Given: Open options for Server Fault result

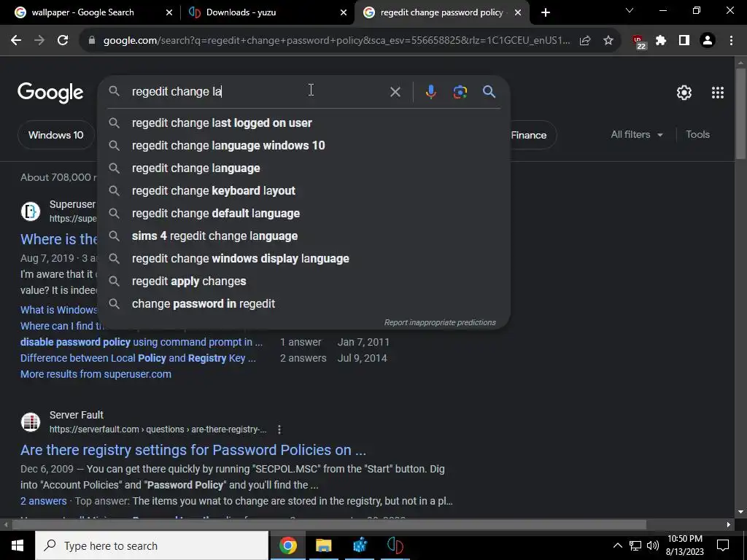Looking at the screenshot, I should point(279,429).
